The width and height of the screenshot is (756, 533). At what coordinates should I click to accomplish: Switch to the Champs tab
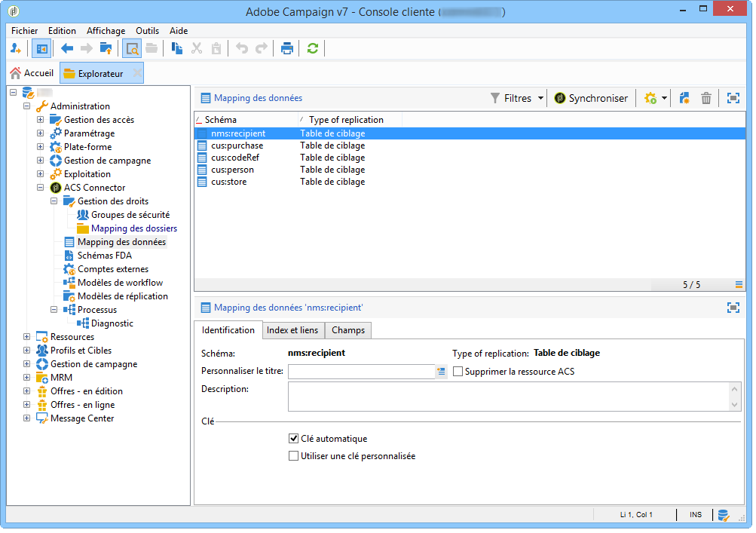pos(348,330)
